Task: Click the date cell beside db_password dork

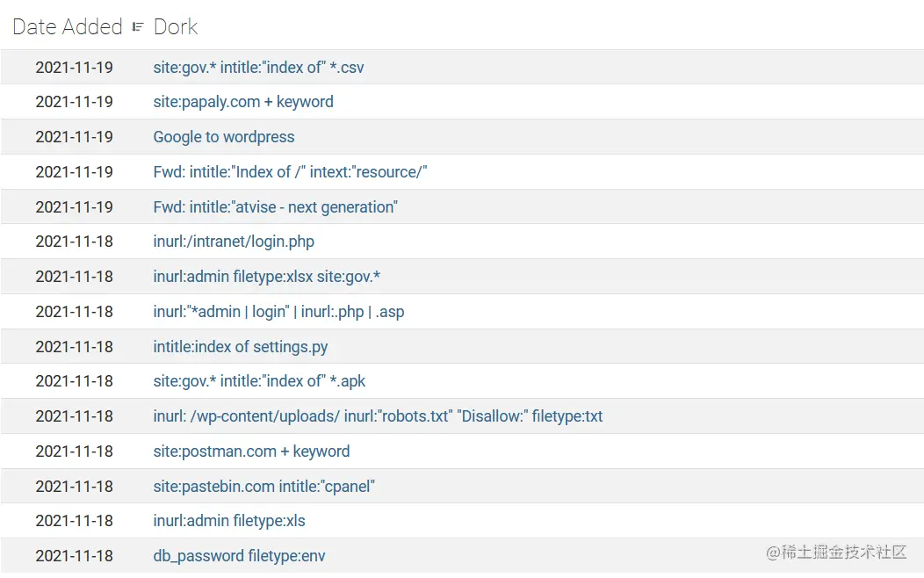Action: [74, 556]
